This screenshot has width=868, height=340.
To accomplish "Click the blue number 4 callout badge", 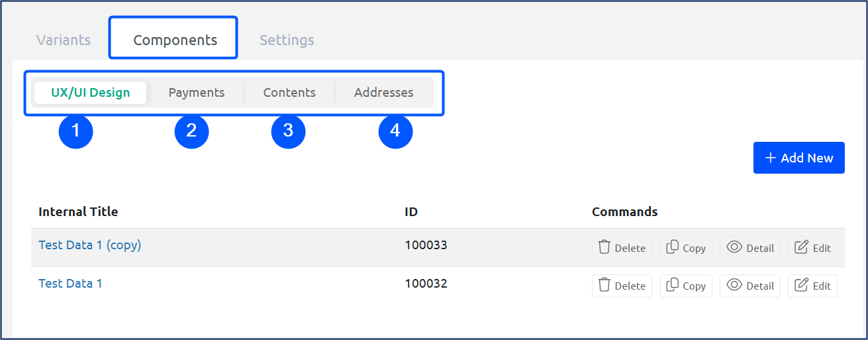I will pos(395,131).
